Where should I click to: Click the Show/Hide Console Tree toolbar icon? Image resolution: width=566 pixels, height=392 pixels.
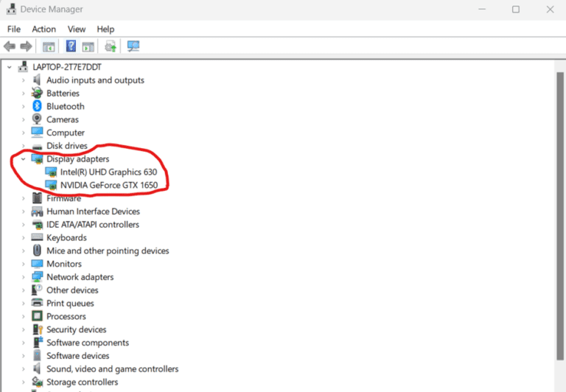pos(49,46)
